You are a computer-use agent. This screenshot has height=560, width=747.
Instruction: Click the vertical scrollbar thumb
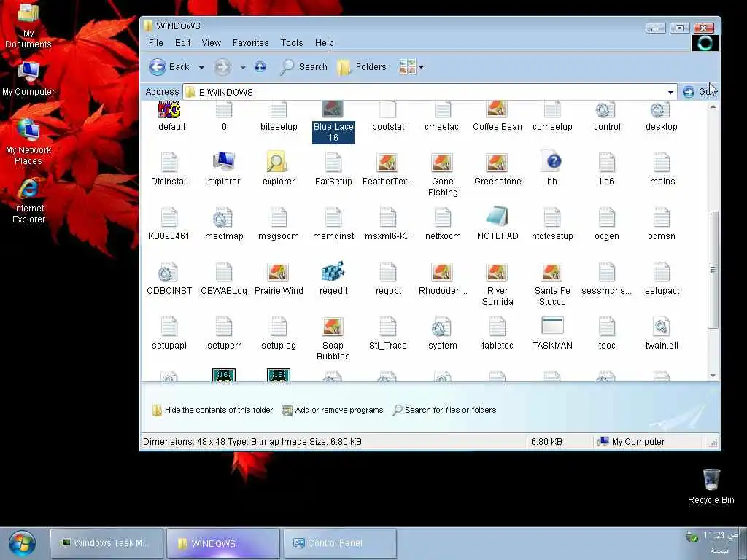click(713, 270)
